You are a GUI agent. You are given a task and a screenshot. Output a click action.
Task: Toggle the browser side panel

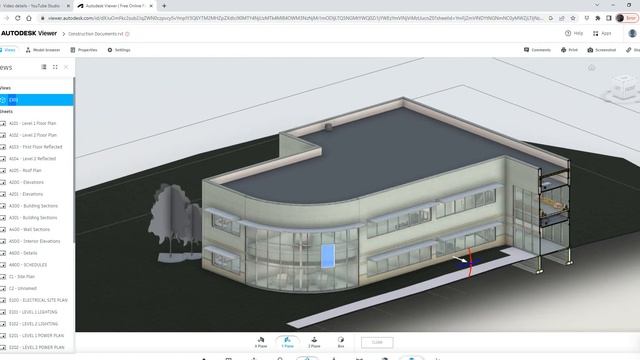point(609,18)
